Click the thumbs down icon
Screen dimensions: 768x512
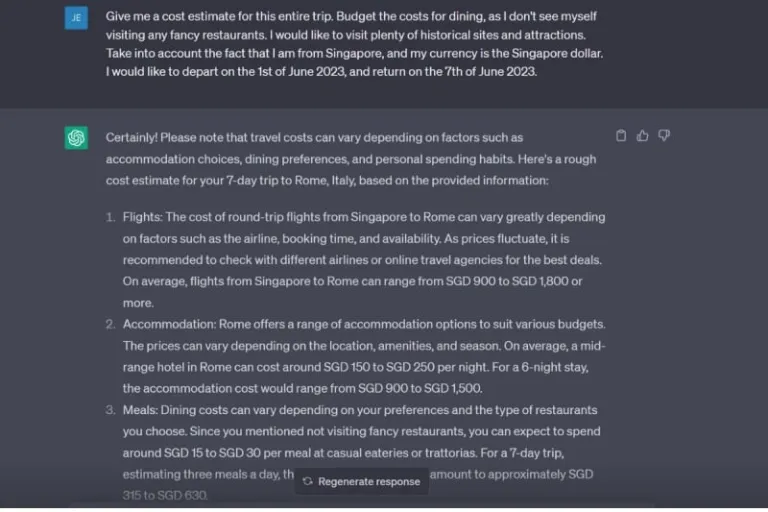(x=664, y=136)
